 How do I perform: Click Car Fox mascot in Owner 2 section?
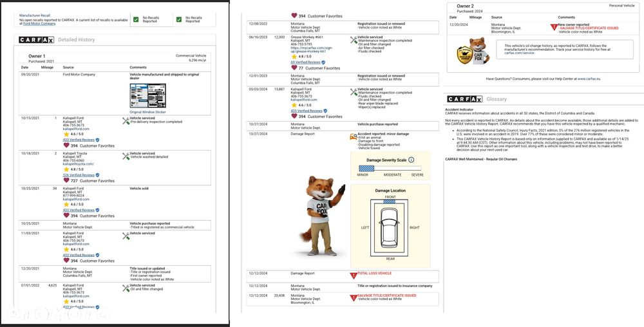pyautogui.click(x=479, y=50)
